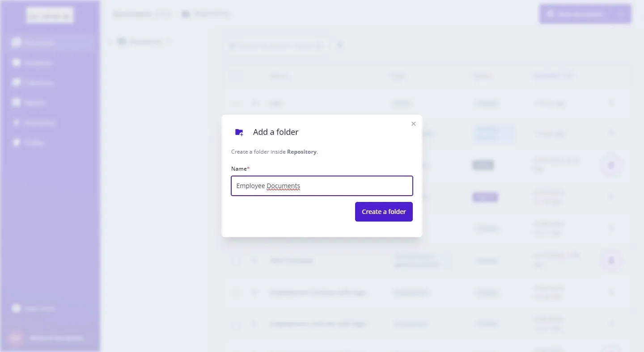The image size is (644, 352).
Task: Open Templates in the left sidebar
Action: [x=38, y=63]
